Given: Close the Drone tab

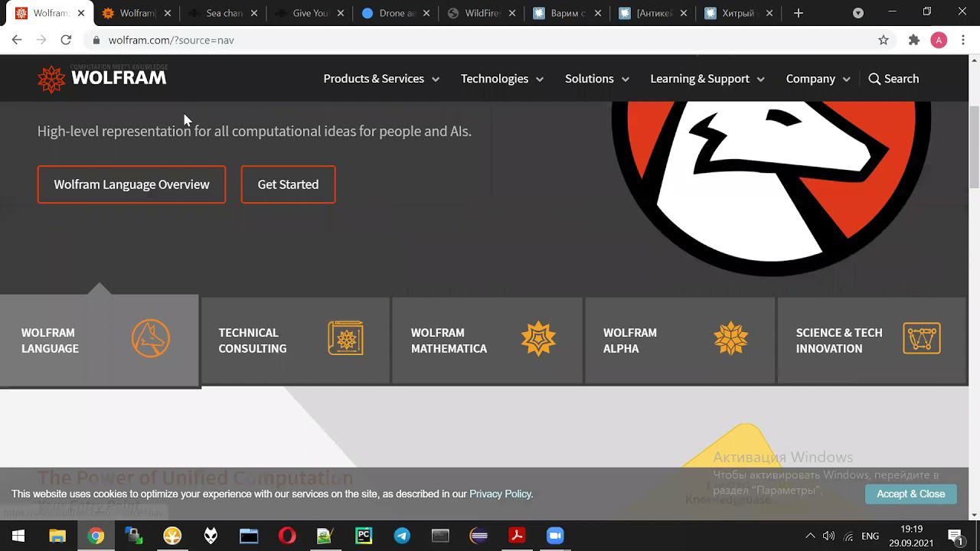Looking at the screenshot, I should [x=426, y=13].
